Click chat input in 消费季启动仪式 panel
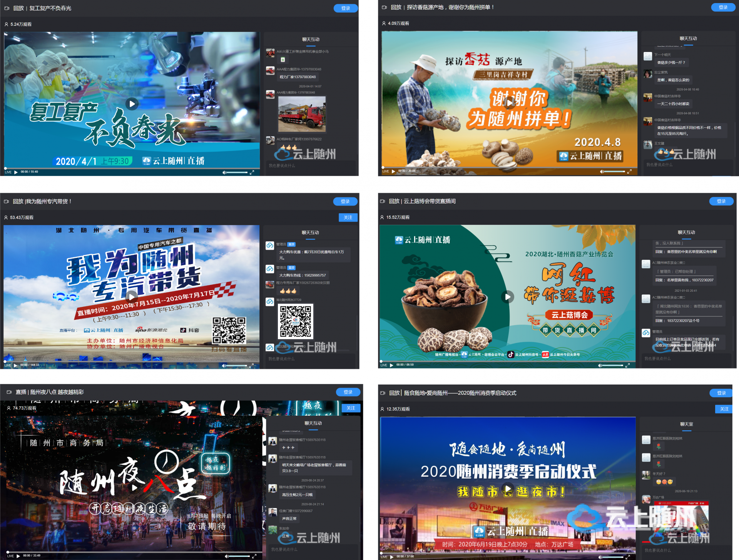The image size is (739, 560). [x=686, y=550]
